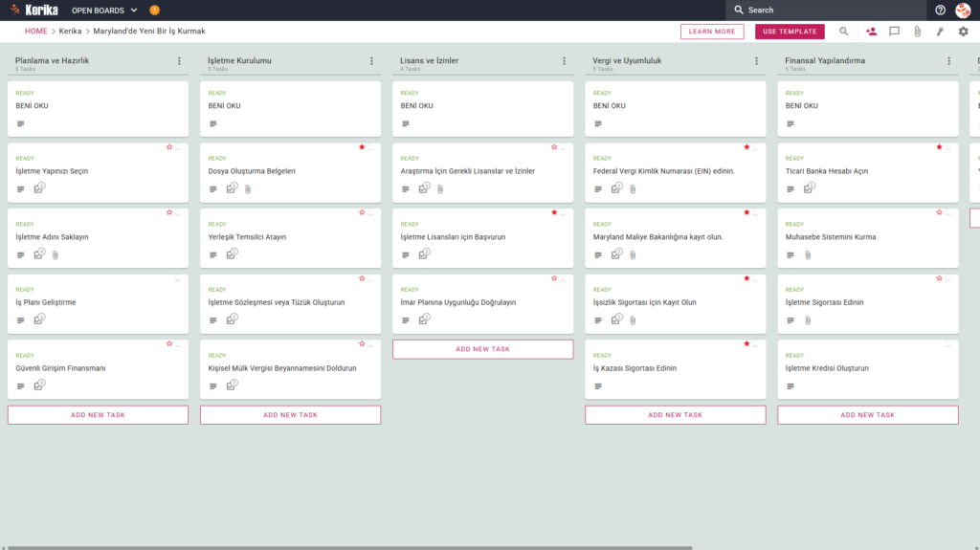Screen dimensions: 980x550
Task: Open Kerika breadcrumb link
Action: pos(70,32)
